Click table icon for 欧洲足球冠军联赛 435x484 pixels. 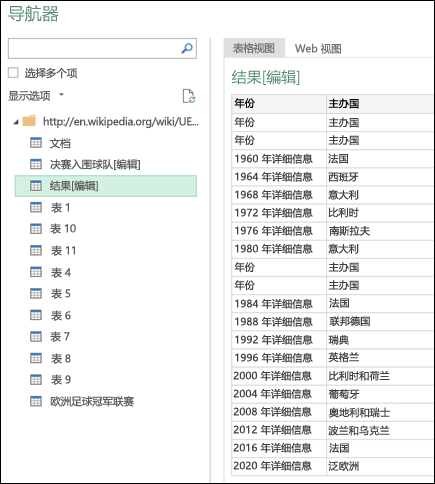pos(36,401)
